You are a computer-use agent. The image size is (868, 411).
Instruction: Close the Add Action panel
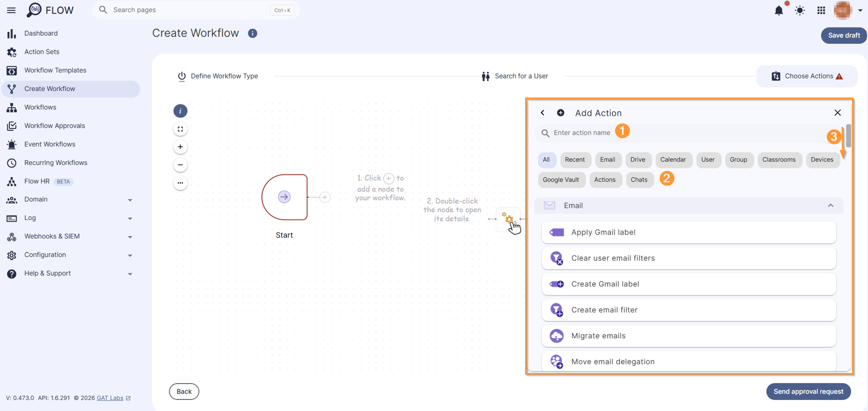click(x=837, y=113)
